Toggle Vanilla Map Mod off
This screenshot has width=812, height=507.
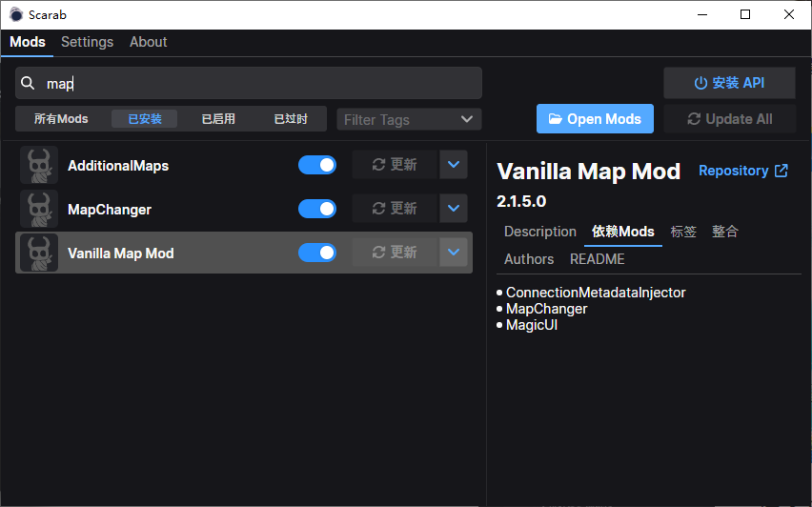pyautogui.click(x=317, y=253)
